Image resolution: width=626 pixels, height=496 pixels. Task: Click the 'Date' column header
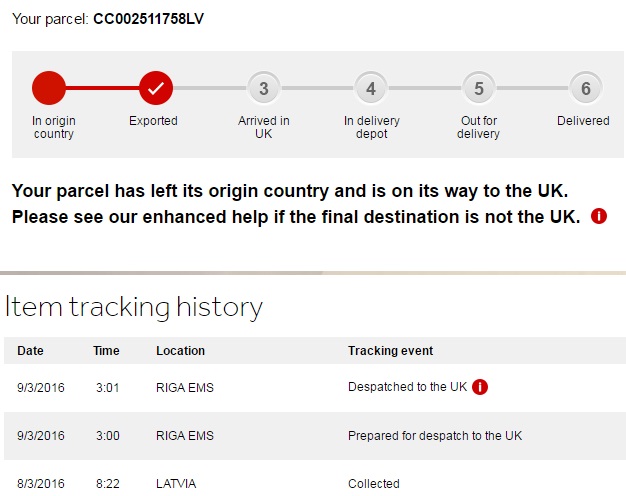pyautogui.click(x=31, y=351)
